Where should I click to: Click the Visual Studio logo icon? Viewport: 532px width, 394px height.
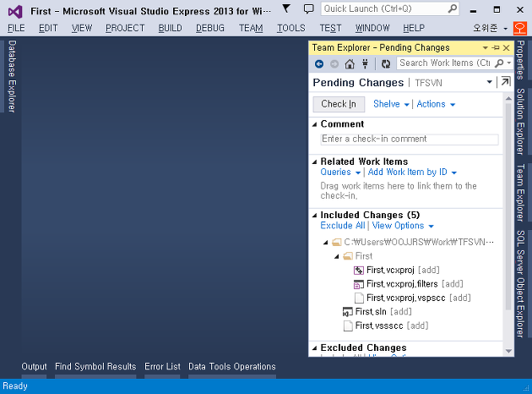[15, 12]
